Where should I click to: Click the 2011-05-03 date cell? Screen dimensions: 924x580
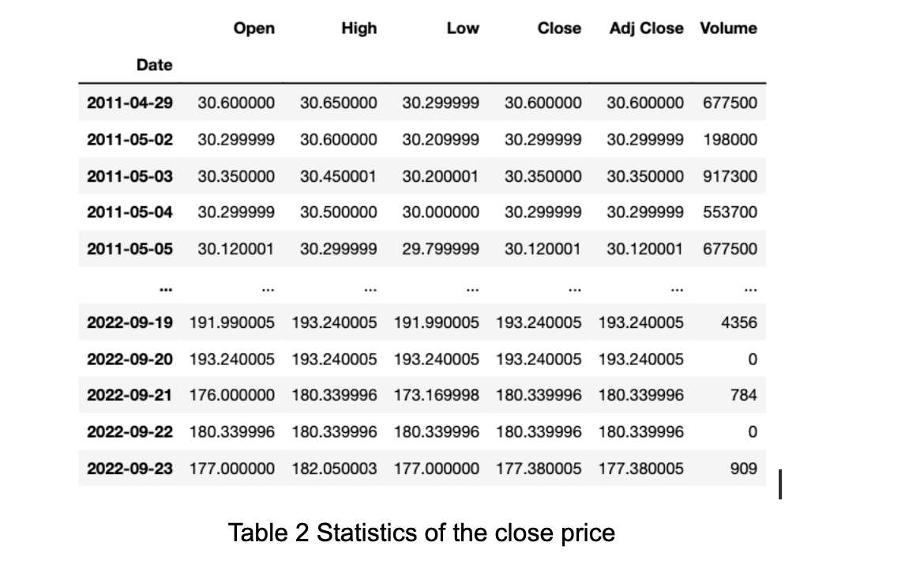pyautogui.click(x=130, y=176)
